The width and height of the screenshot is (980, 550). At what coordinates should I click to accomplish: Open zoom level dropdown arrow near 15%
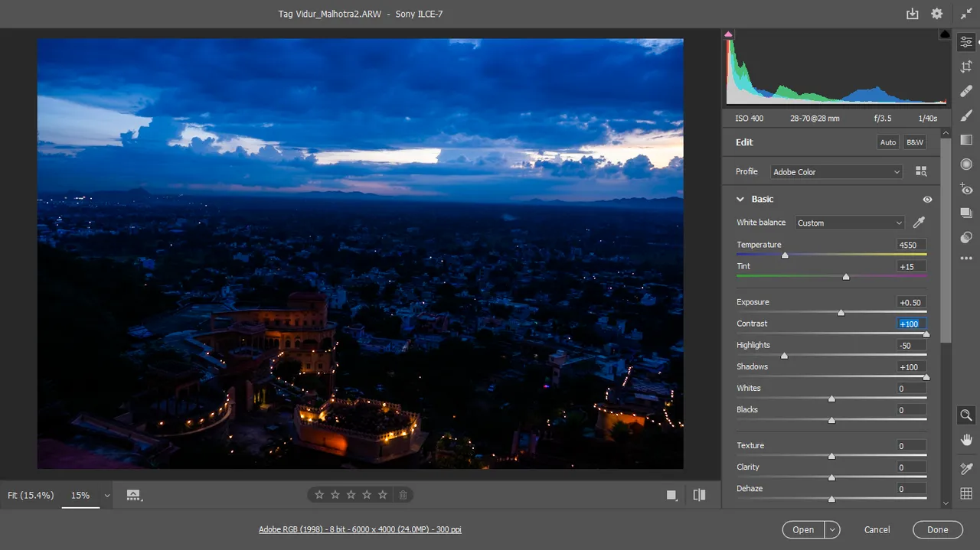[106, 496]
